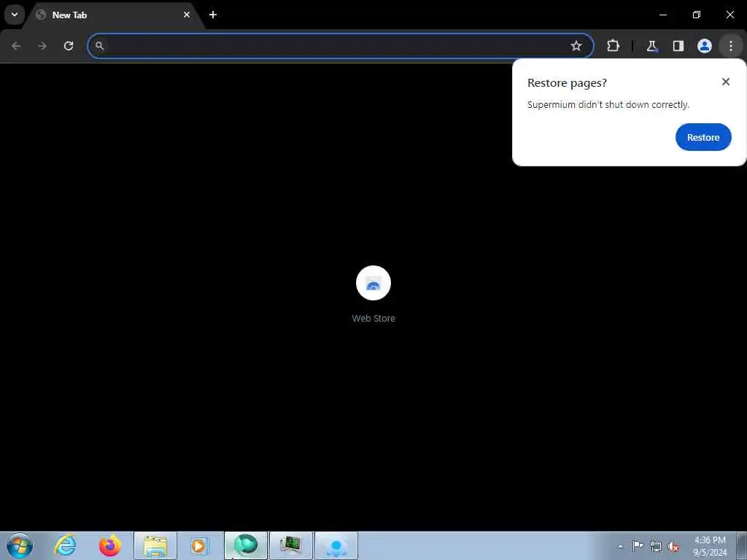Focus the address bar input

pos(341,46)
